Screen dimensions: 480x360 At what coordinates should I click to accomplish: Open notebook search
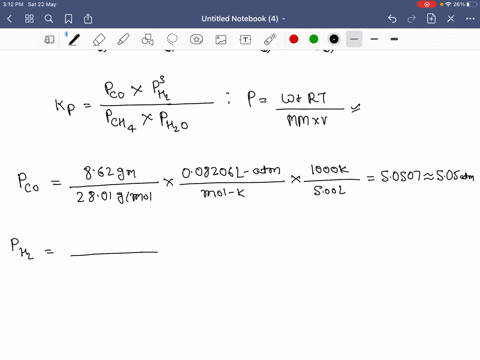[49, 19]
